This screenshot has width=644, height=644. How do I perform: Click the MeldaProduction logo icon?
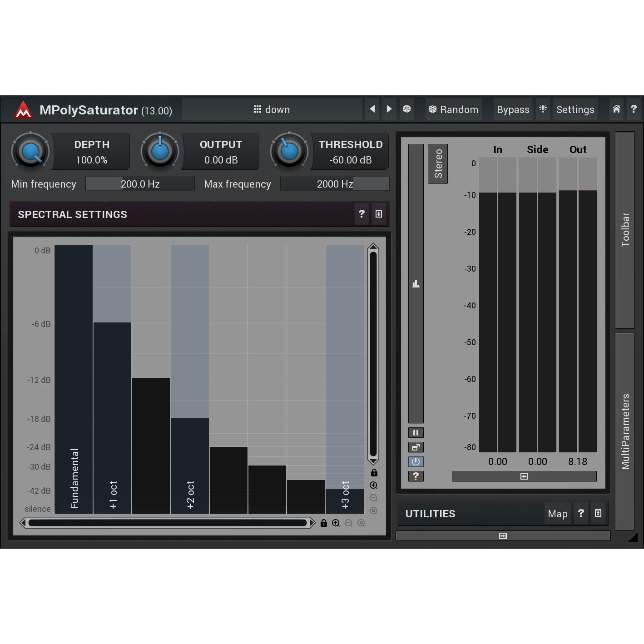[x=23, y=110]
